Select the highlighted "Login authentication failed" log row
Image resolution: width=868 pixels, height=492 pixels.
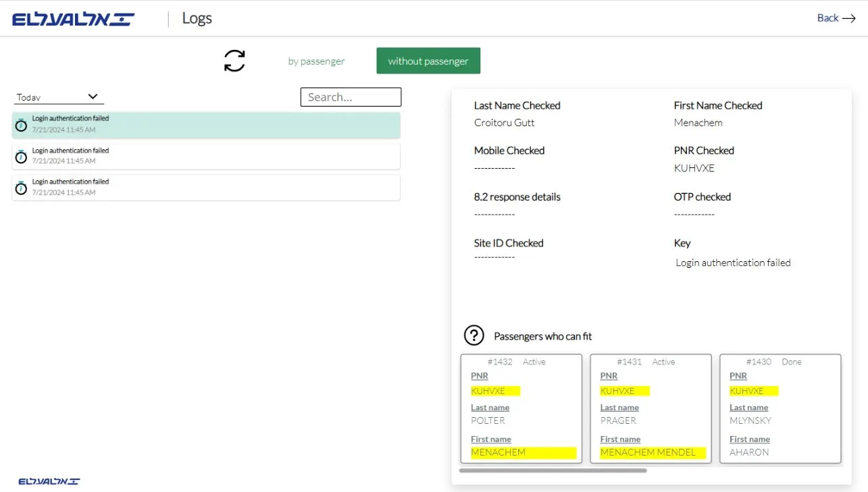click(206, 125)
